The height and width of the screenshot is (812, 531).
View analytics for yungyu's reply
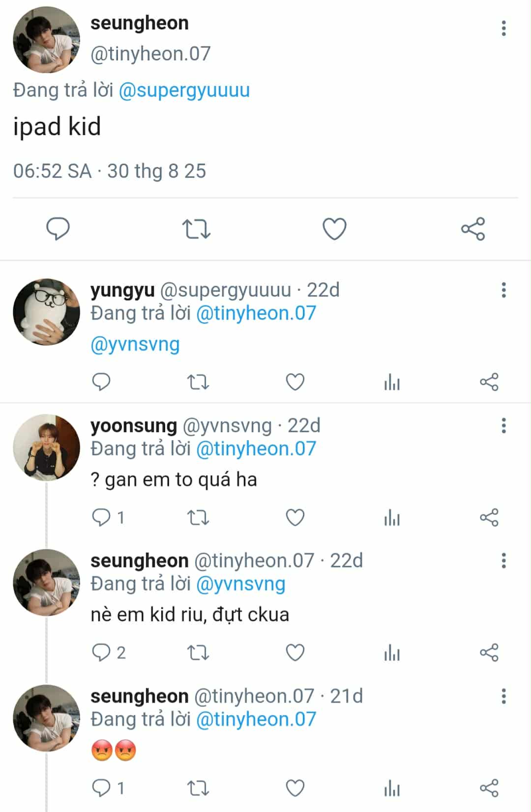coord(392,382)
